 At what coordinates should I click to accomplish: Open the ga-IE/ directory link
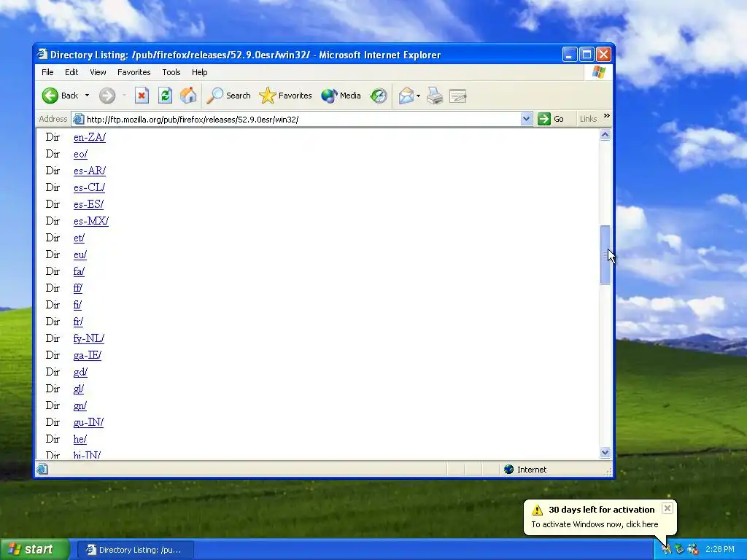(88, 355)
